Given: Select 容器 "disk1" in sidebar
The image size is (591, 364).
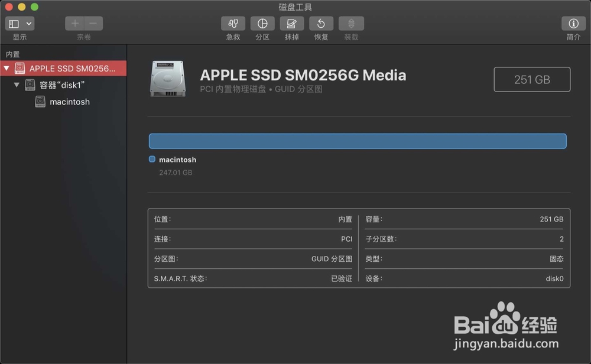Looking at the screenshot, I should click(x=63, y=84).
